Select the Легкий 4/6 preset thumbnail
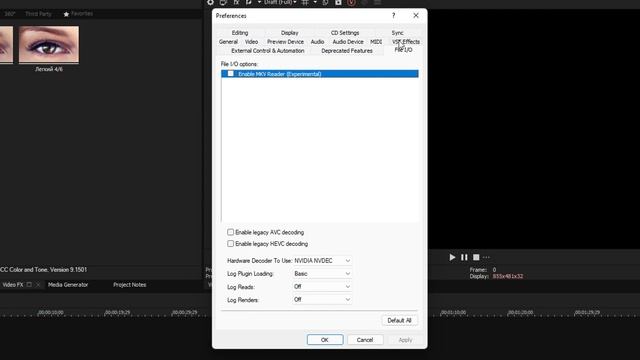Image resolution: width=640 pixels, height=360 pixels. 49,44
